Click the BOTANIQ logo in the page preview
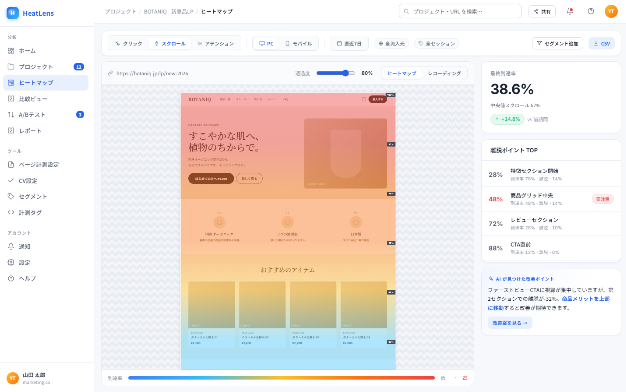The width and height of the screenshot is (626, 392). (x=200, y=99)
